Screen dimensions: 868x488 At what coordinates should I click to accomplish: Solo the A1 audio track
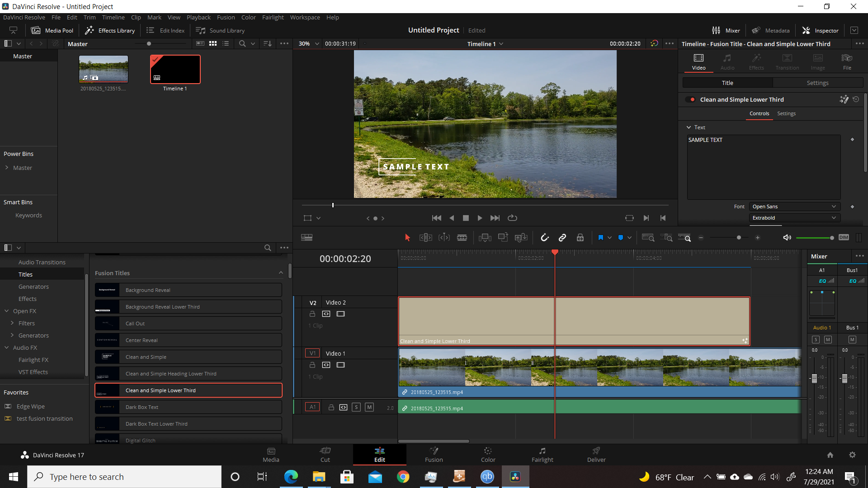(356, 407)
